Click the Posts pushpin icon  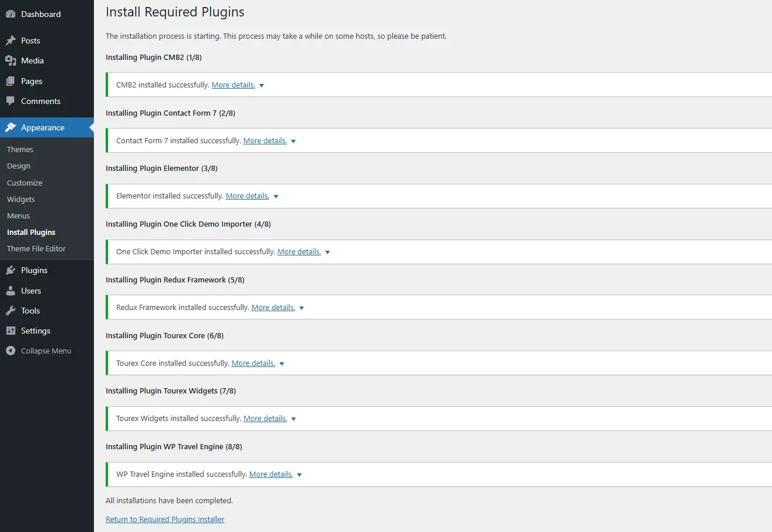coord(11,41)
